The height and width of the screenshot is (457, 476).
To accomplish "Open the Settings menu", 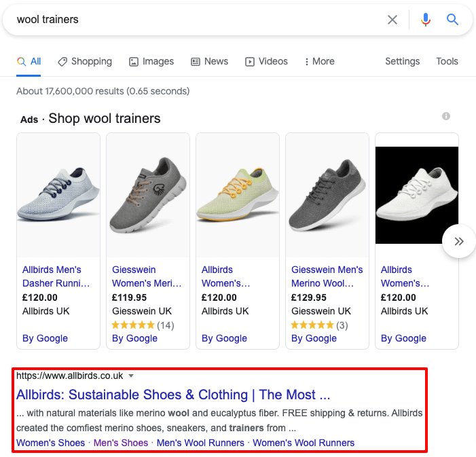I will pyautogui.click(x=402, y=61).
